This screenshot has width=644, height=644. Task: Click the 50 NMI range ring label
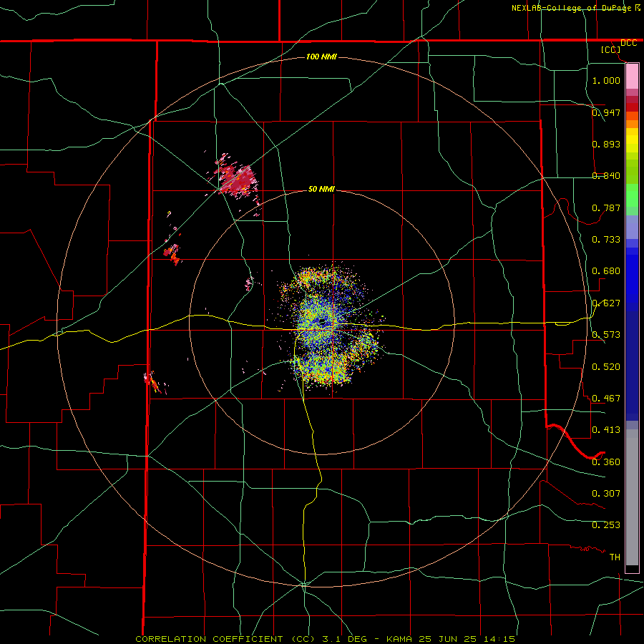pyautogui.click(x=321, y=189)
